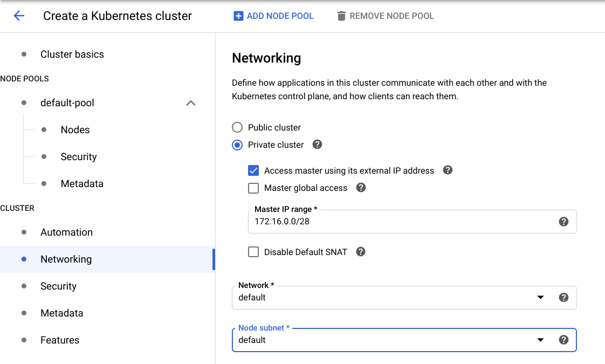
Task: Show help for Master global access
Action: tap(361, 188)
